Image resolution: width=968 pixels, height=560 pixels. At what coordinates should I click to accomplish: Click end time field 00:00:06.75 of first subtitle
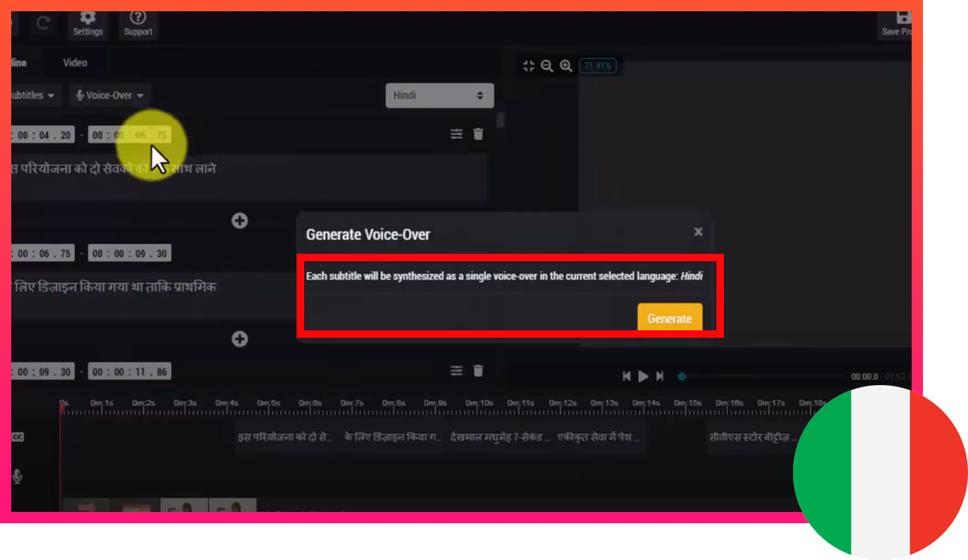tap(129, 135)
